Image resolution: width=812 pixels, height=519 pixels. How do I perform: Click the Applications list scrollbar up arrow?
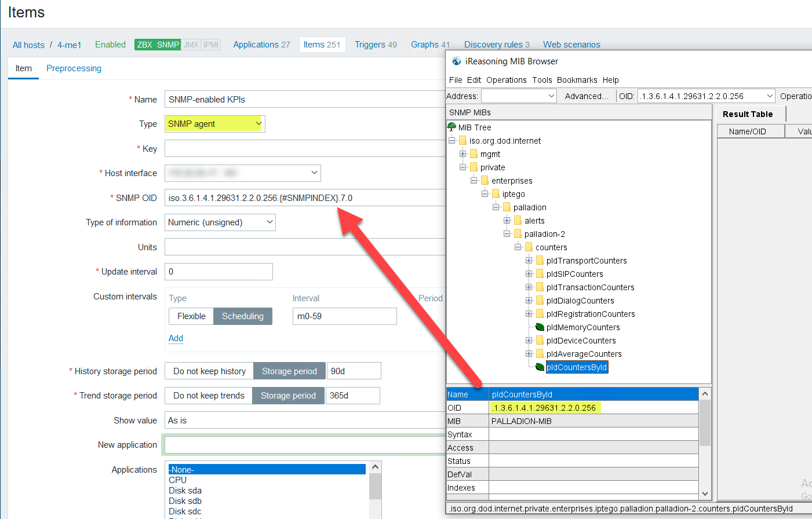375,467
